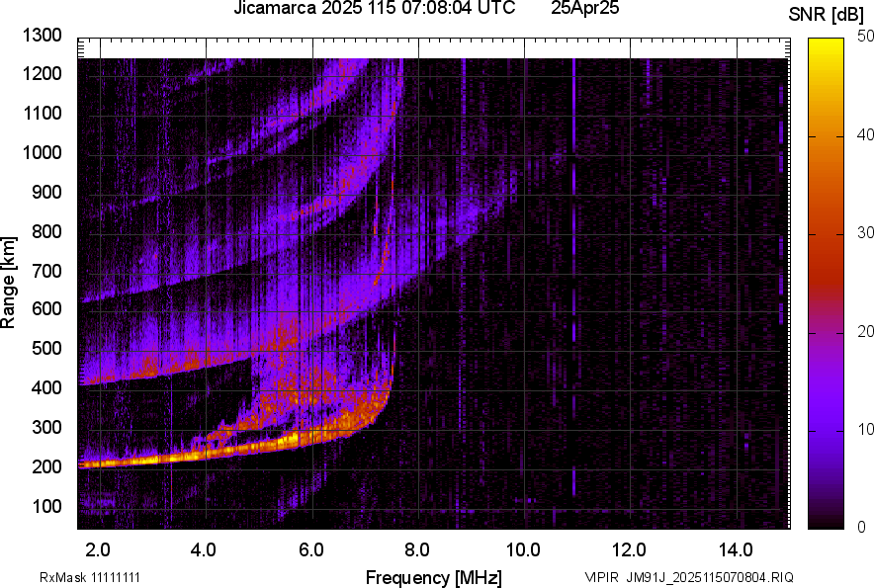Click range tick label '600'

46,308
